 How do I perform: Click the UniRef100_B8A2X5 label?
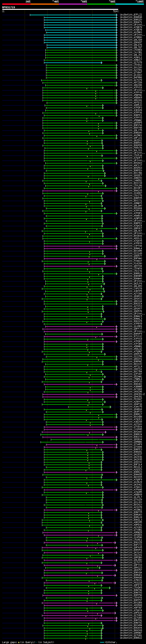(131, 191)
